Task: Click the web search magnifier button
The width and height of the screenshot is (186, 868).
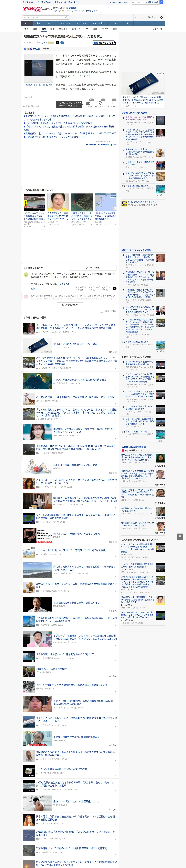Action: click(161, 2)
